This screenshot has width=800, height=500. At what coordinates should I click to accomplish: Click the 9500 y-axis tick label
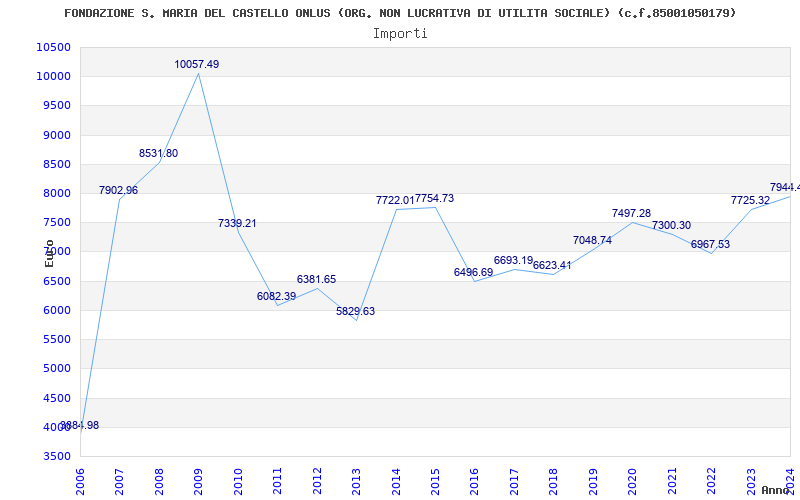click(x=56, y=106)
